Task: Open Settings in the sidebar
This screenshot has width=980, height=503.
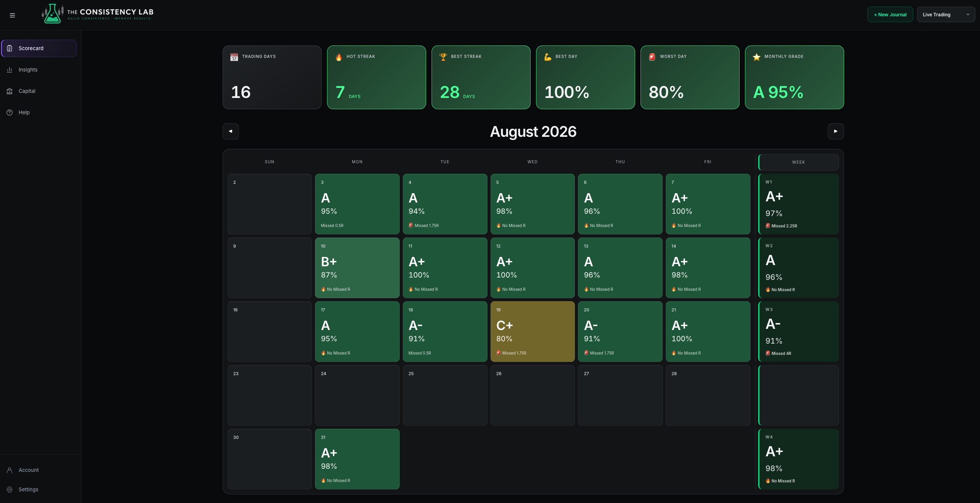Action: click(39, 489)
